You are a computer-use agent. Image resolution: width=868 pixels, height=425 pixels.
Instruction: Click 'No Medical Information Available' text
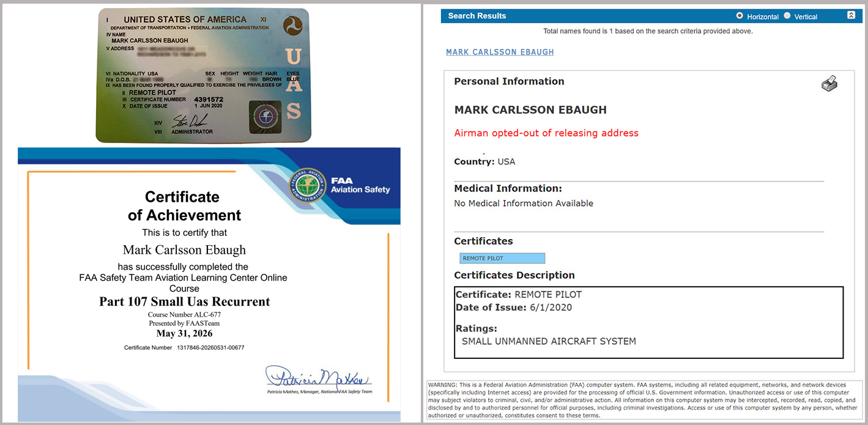524,204
